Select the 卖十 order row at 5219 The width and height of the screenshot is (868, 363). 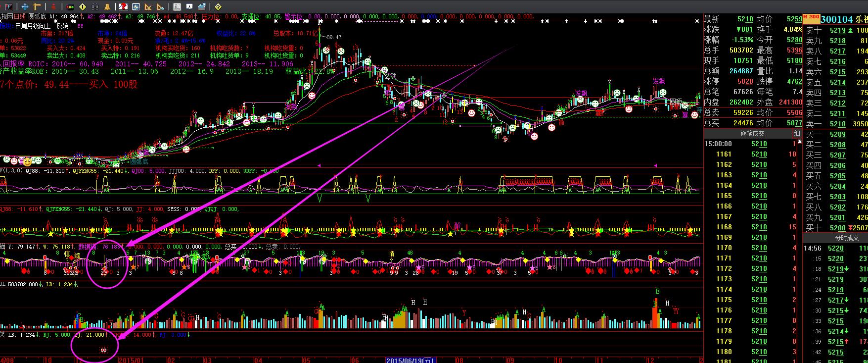836,30
